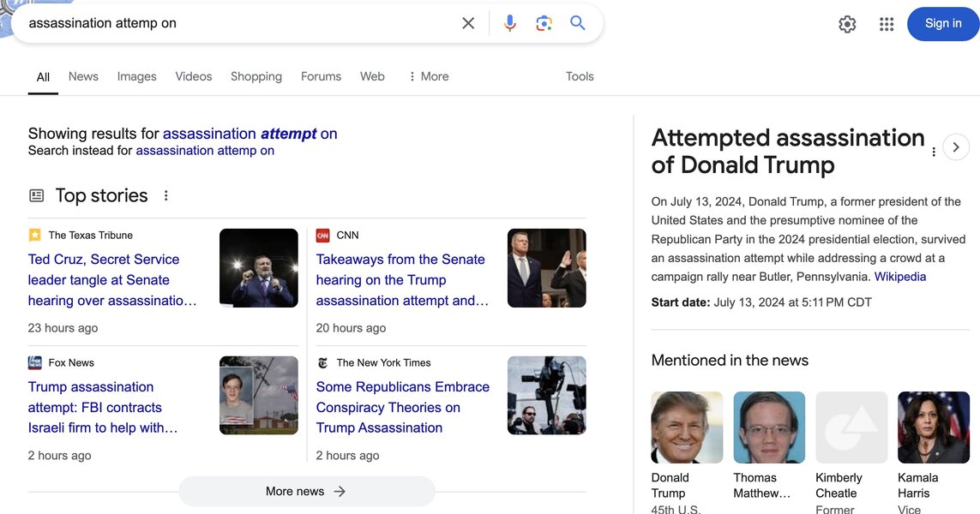The image size is (980, 514).
Task: Open Top stories three-dot options menu
Action: point(165,195)
